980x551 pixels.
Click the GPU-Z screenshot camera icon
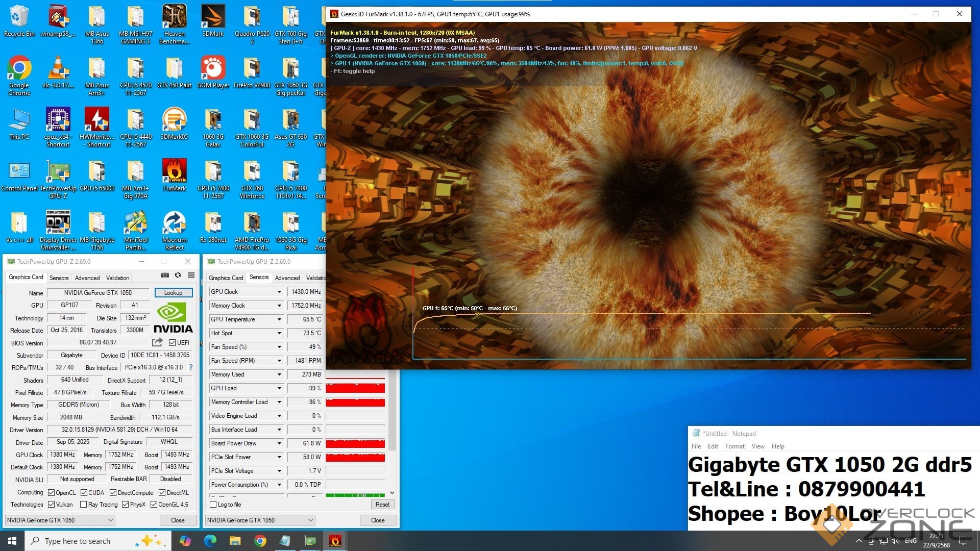[x=165, y=275]
